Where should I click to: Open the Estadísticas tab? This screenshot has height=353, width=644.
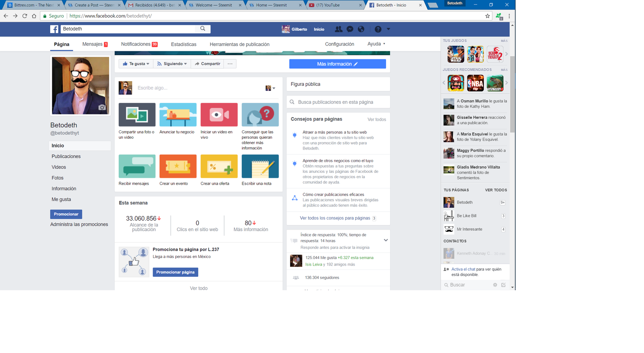[x=184, y=44]
